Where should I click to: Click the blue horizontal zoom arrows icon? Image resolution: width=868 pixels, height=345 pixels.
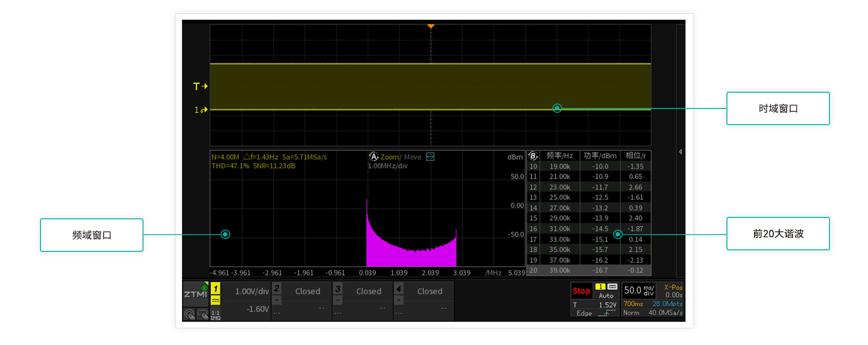[430, 157]
